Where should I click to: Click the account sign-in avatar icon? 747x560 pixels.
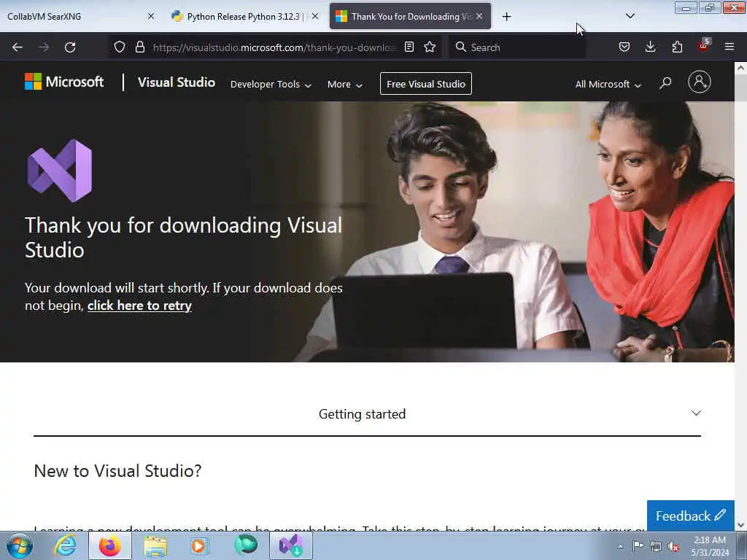[x=700, y=82]
